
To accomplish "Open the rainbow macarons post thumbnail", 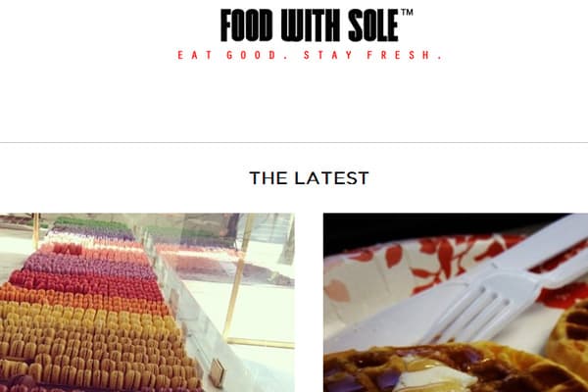I will point(147,303).
